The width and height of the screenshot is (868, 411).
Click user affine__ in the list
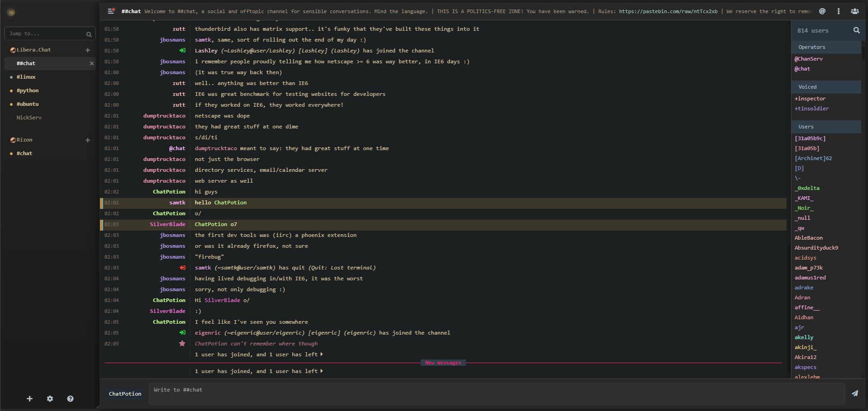click(x=807, y=307)
